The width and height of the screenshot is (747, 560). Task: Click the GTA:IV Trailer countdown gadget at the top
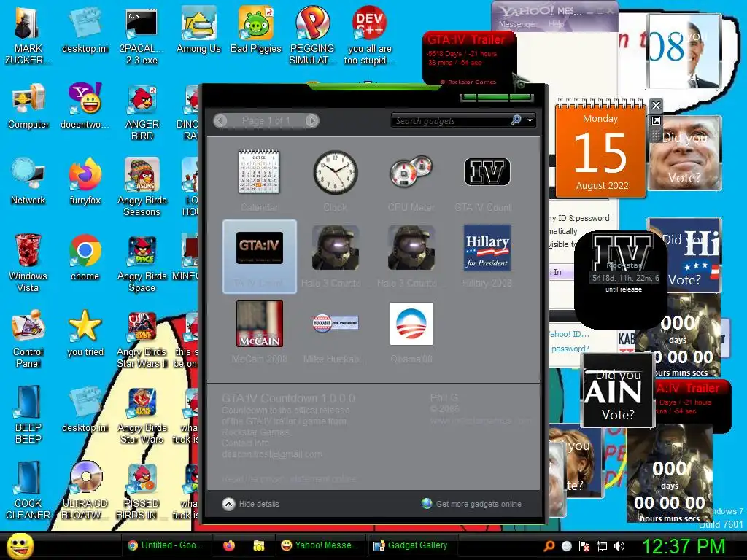(469, 58)
